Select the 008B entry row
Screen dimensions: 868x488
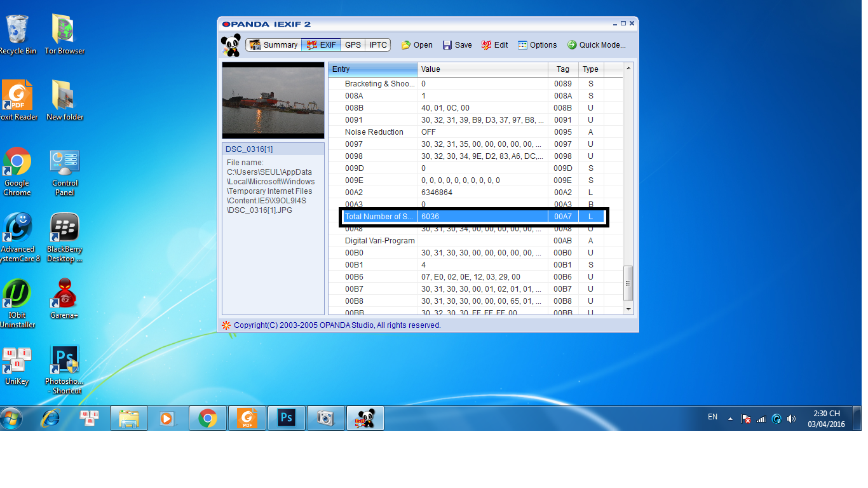[x=475, y=108]
